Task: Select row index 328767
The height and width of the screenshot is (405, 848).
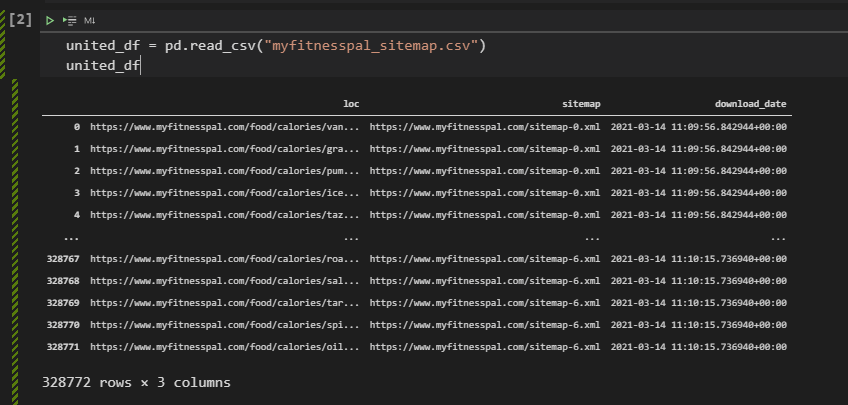Action: coord(63,259)
